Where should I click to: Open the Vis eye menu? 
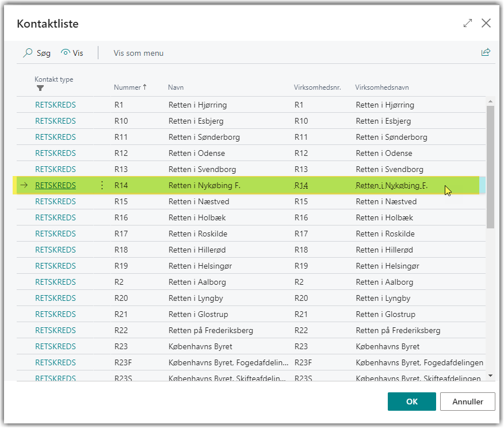[72, 53]
